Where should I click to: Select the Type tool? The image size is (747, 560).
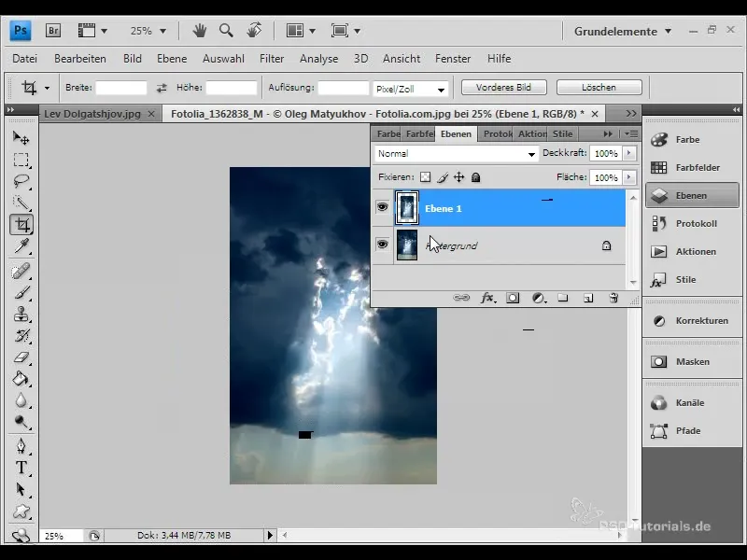(21, 468)
